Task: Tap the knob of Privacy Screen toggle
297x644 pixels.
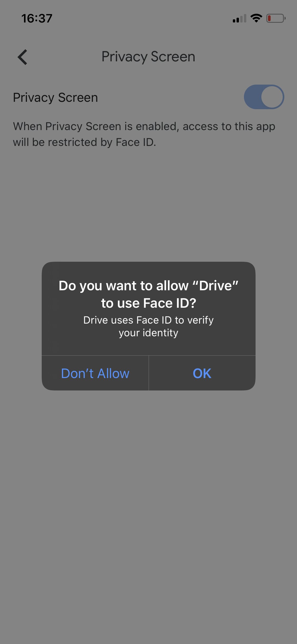Action: click(272, 97)
